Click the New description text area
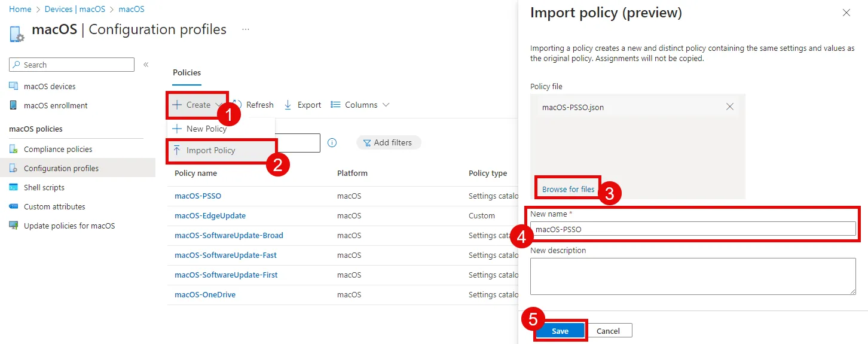This screenshot has height=344, width=868. point(693,276)
